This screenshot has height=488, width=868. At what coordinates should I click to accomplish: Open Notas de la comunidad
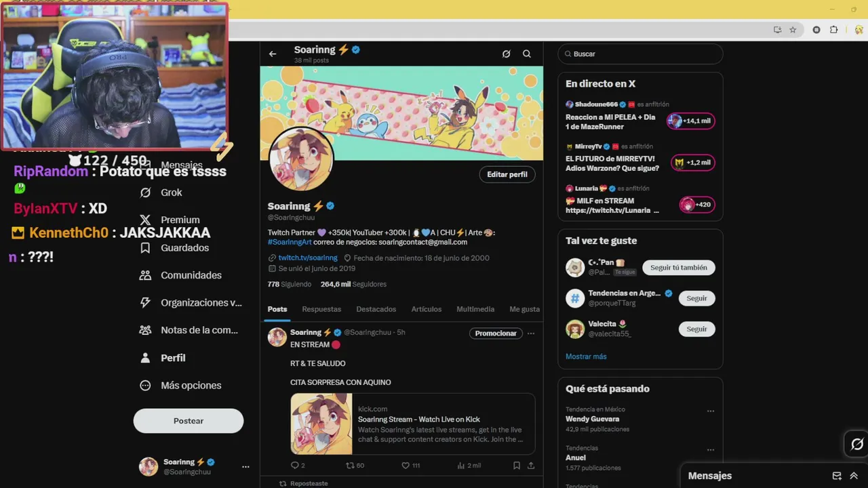pyautogui.click(x=189, y=330)
